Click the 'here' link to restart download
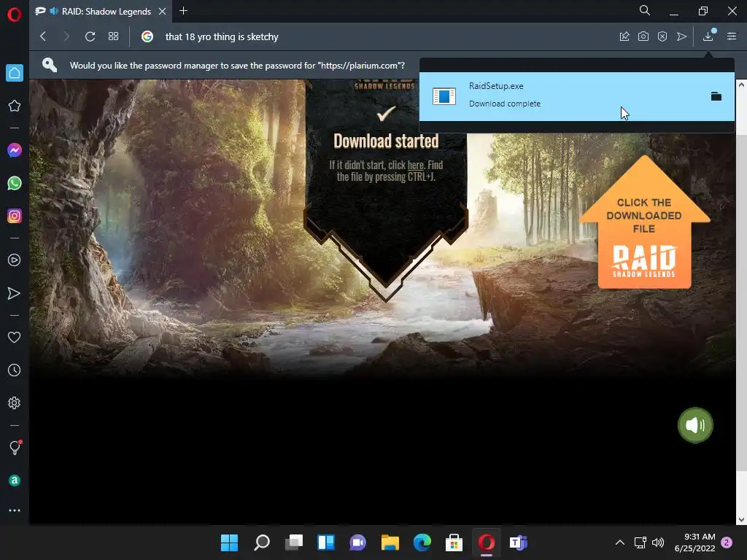This screenshot has width=747, height=560. coord(415,166)
